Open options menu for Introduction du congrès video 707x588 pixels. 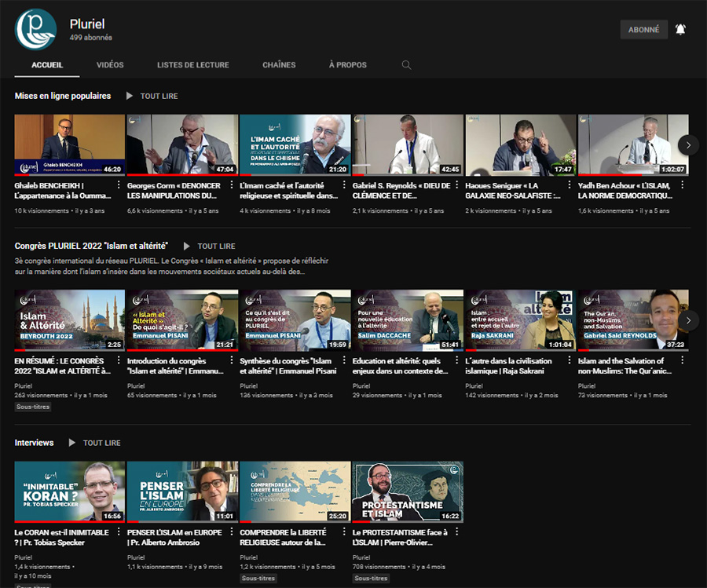(231, 360)
